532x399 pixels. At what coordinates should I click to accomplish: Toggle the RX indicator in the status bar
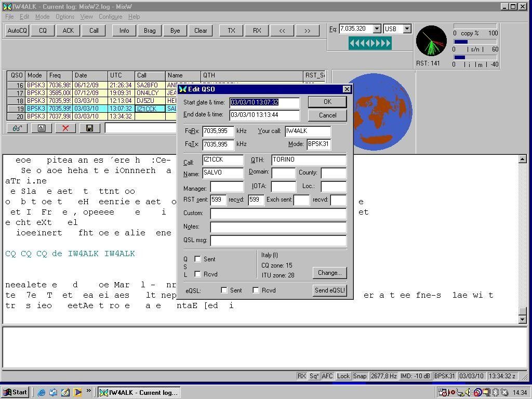tap(301, 376)
